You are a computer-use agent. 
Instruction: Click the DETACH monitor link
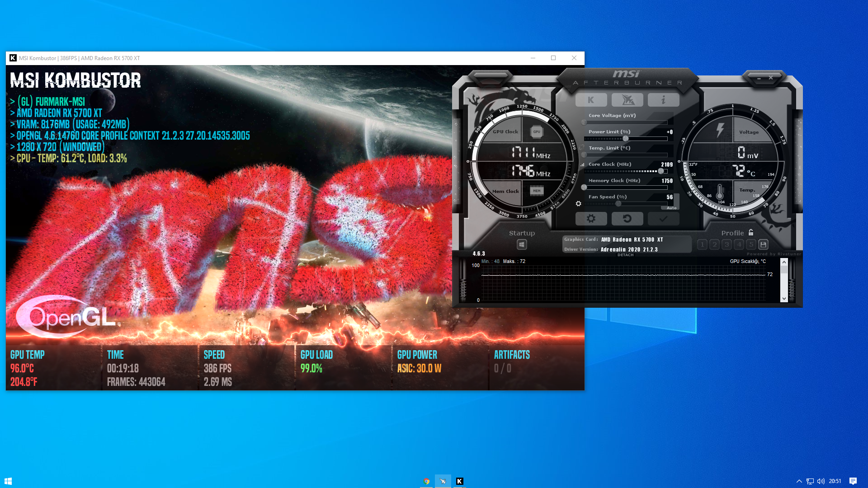625,255
